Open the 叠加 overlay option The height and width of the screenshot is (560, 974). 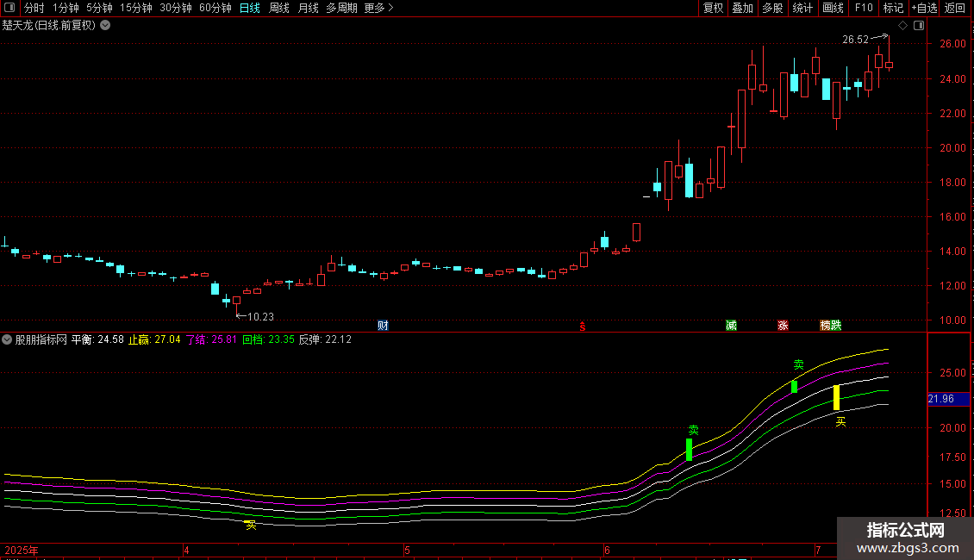742,8
